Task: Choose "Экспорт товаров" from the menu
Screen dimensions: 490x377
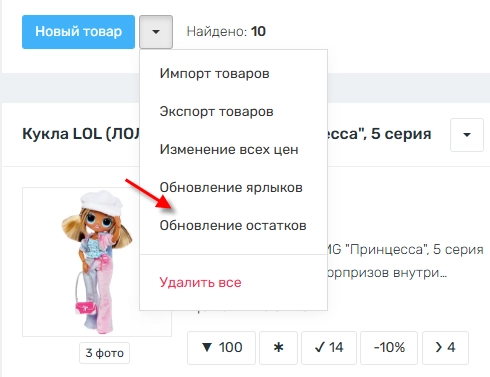Action: 216,111
